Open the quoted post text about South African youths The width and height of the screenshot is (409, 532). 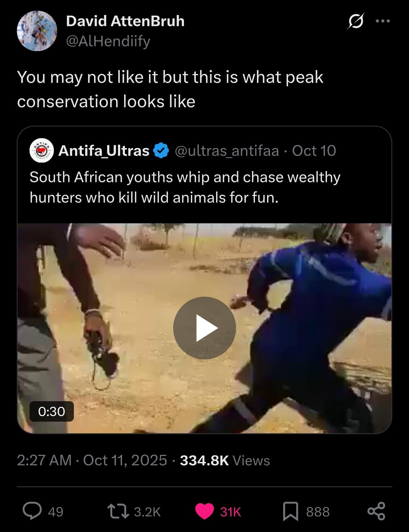[x=185, y=187]
